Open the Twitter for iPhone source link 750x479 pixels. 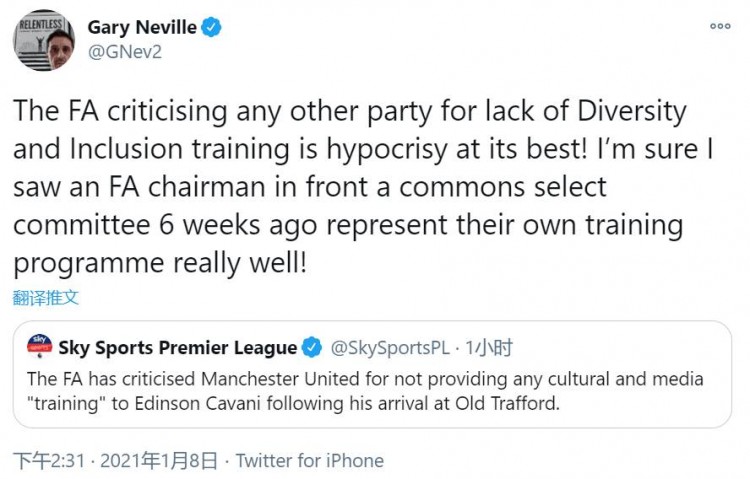click(309, 461)
